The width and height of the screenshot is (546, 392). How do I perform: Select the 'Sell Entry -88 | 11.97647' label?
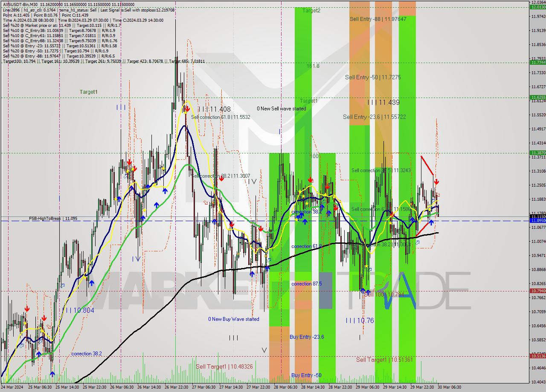[378, 19]
